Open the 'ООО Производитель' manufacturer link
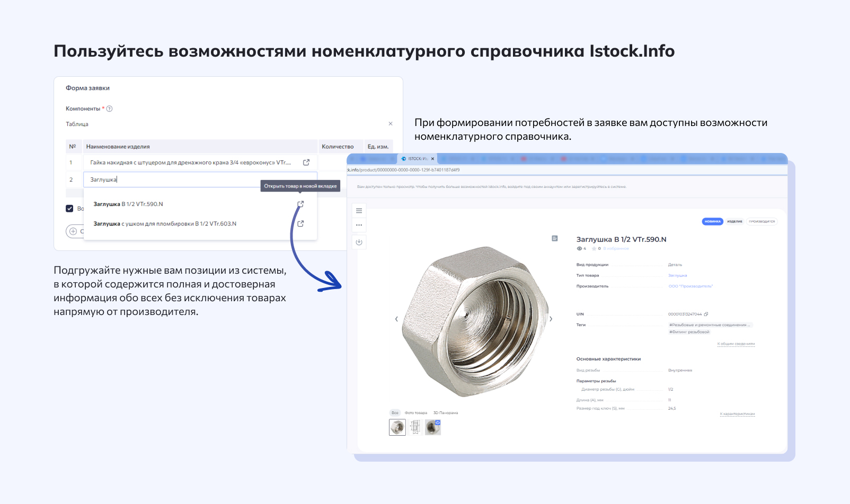This screenshot has height=504, width=850. click(x=690, y=285)
